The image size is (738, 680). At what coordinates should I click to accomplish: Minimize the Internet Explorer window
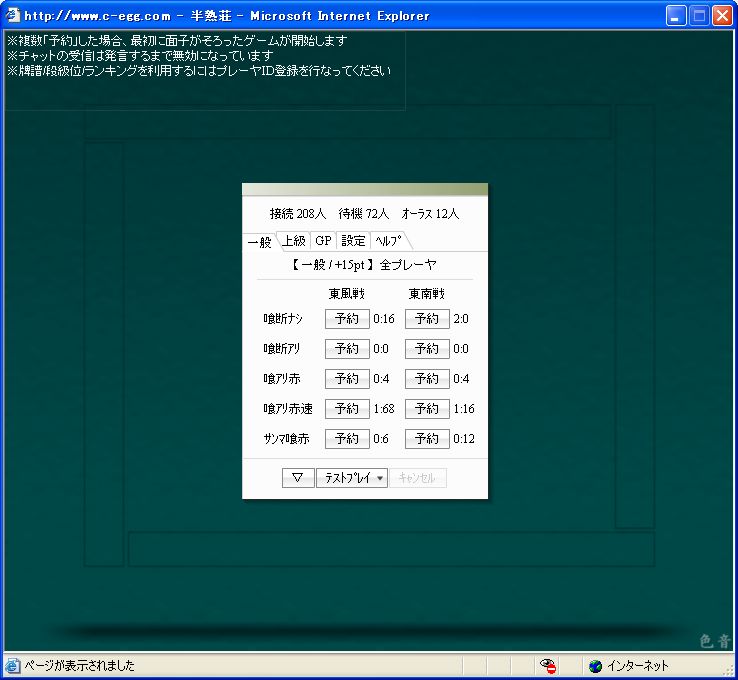pos(676,16)
